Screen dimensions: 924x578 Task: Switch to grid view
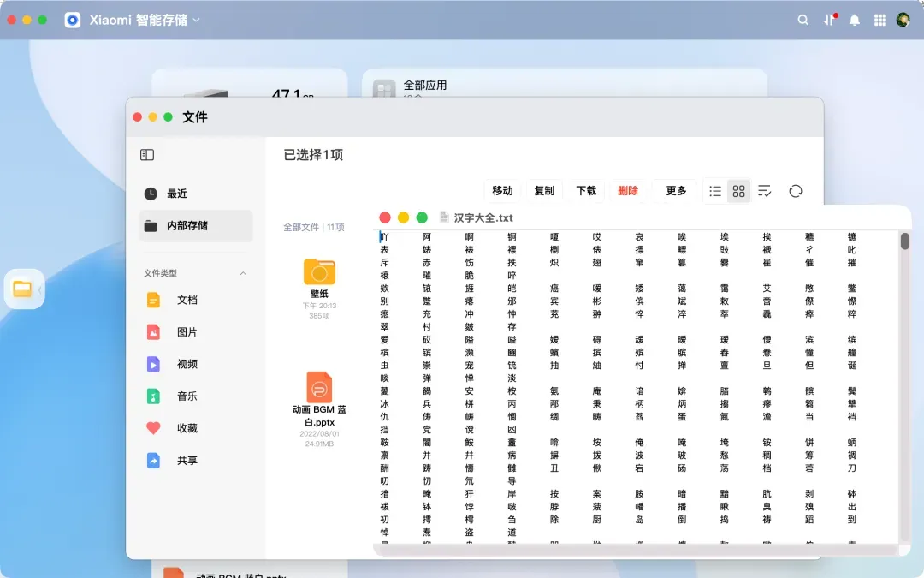(739, 191)
